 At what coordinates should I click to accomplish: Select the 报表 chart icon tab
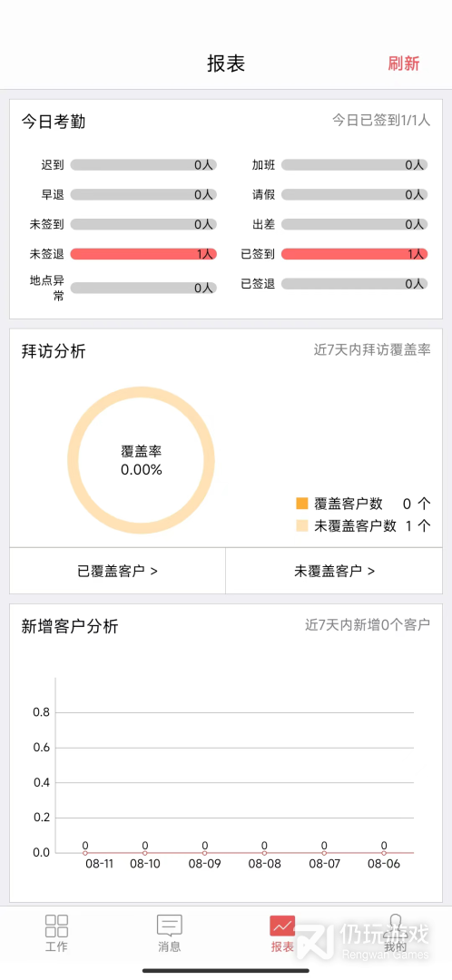point(282,933)
